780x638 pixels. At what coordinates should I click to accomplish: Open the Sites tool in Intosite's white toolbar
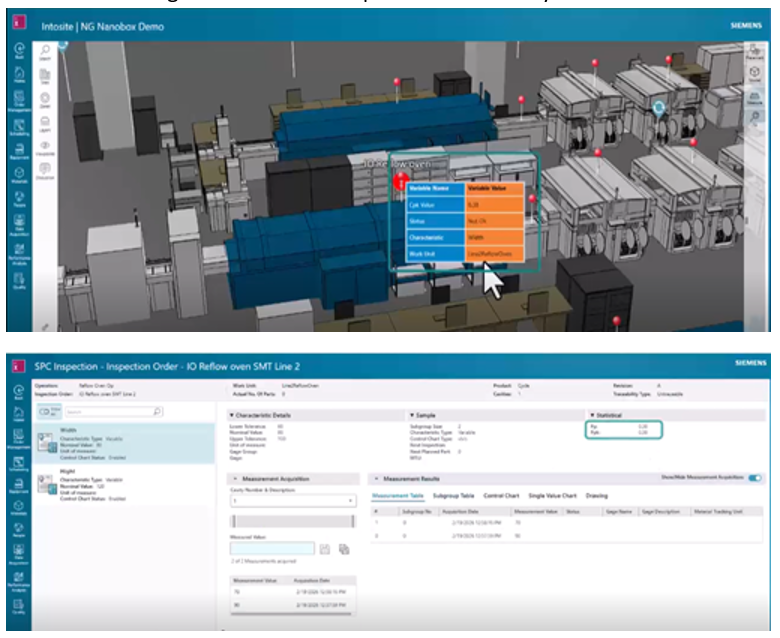click(x=45, y=76)
